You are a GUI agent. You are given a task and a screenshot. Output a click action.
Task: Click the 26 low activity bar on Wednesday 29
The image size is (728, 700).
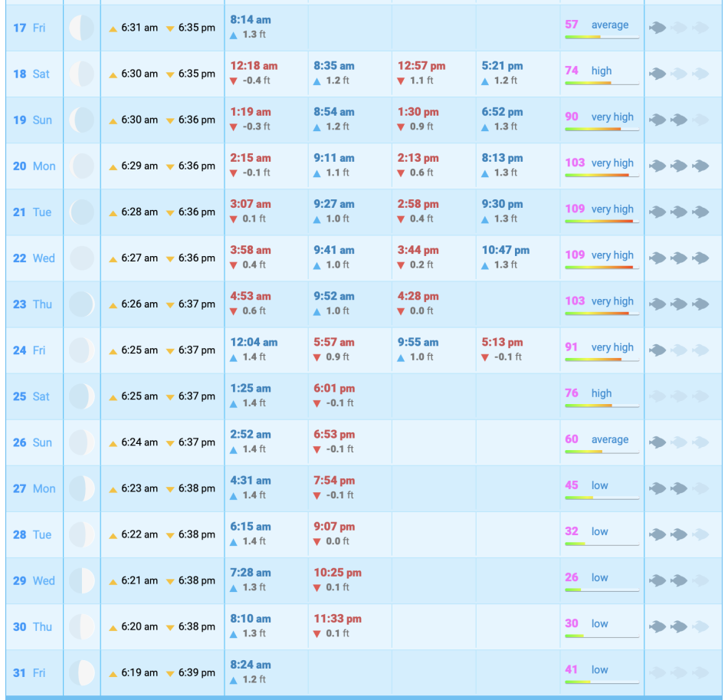pos(602,590)
